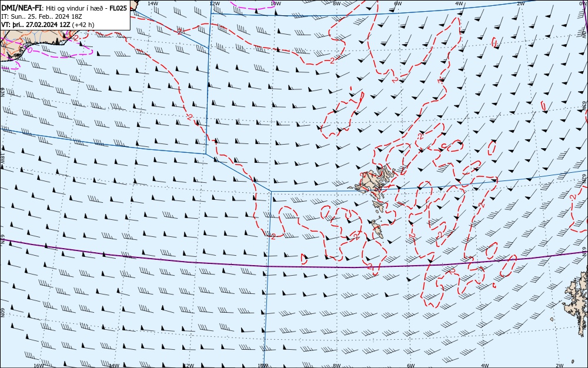The width and height of the screenshot is (588, 368).
Task: Click the 0W longitude label in the top corner
Action: (582, 3)
